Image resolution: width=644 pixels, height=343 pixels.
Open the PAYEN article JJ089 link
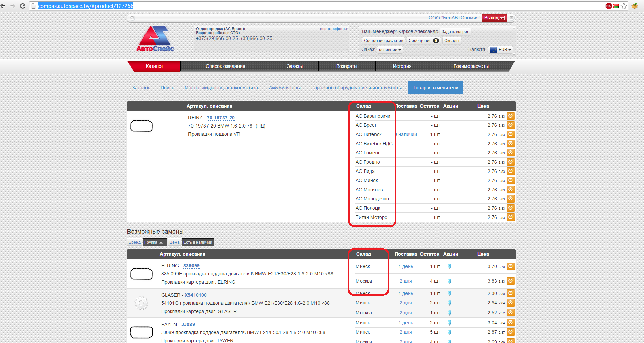pyautogui.click(x=188, y=324)
